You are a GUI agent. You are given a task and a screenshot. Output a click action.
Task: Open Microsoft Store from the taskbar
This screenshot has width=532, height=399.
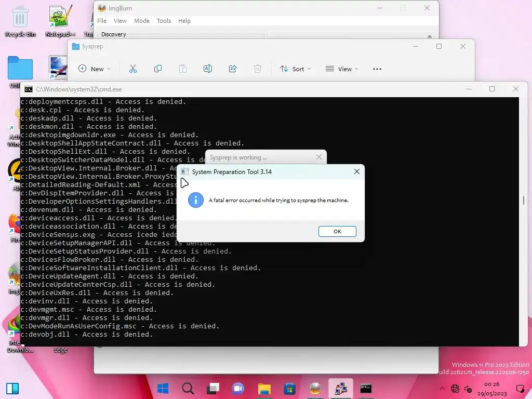coord(289,389)
